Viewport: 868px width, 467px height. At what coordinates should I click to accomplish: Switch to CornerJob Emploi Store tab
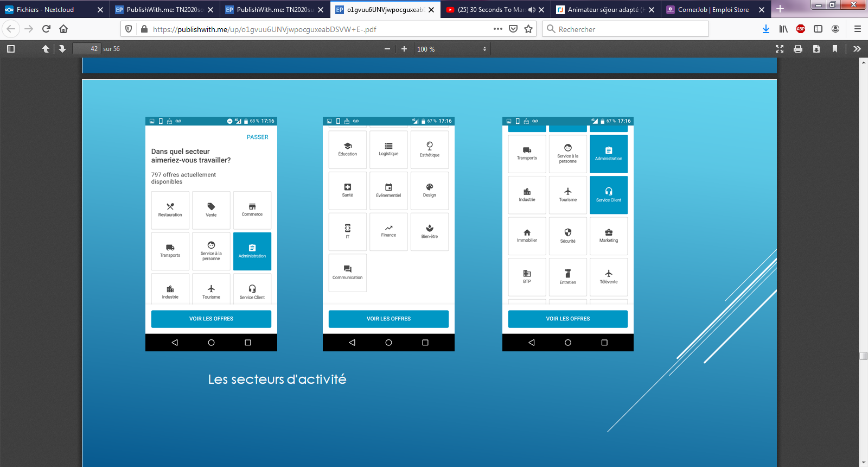point(713,10)
